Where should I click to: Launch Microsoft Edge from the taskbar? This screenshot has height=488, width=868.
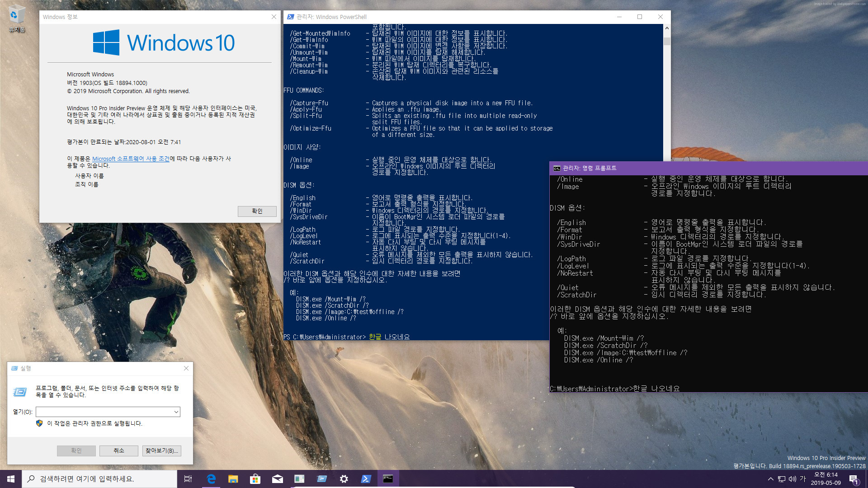211,479
